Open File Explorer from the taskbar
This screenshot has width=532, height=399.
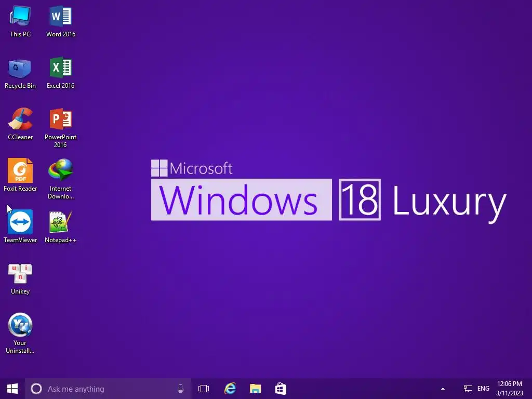[256, 389]
